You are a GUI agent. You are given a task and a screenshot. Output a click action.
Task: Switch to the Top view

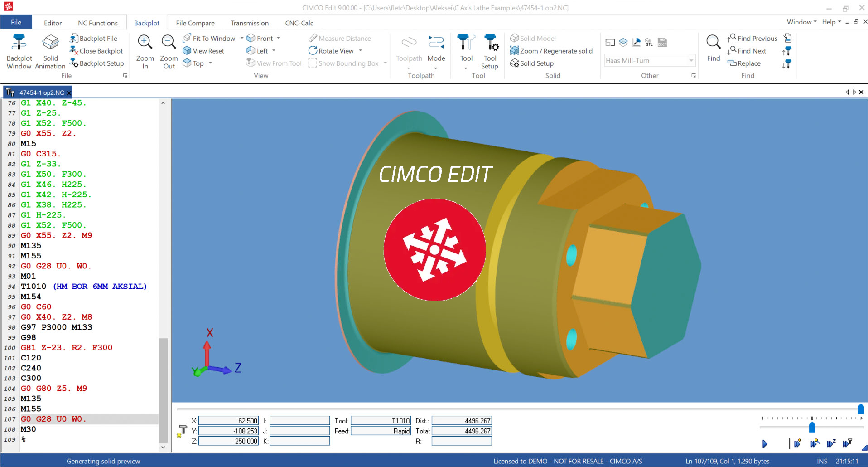pyautogui.click(x=193, y=63)
